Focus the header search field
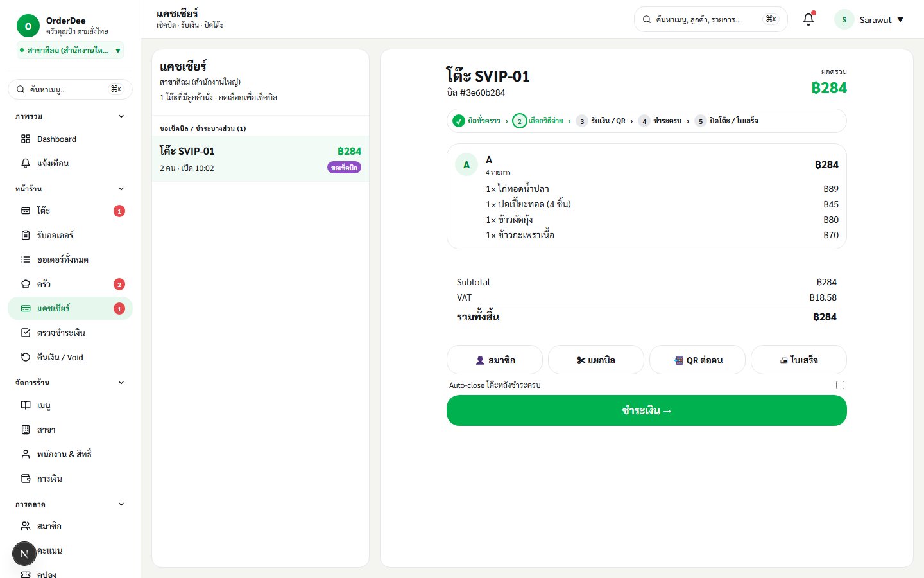Viewport: 924px width, 578px height. coord(710,19)
